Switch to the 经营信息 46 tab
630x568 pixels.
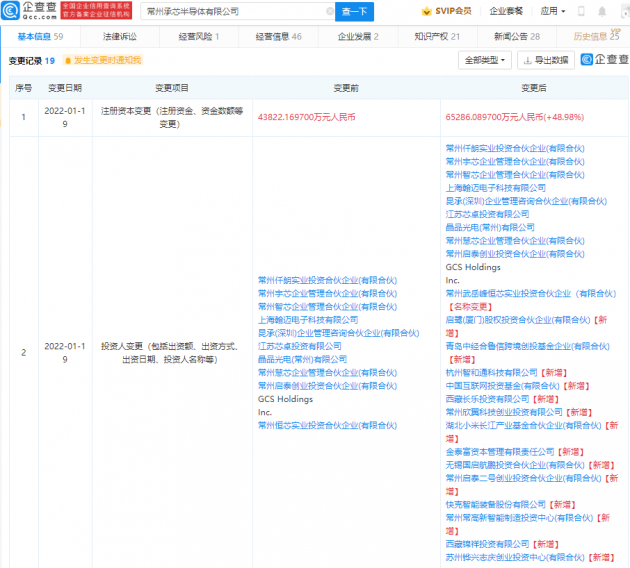pyautogui.click(x=278, y=37)
